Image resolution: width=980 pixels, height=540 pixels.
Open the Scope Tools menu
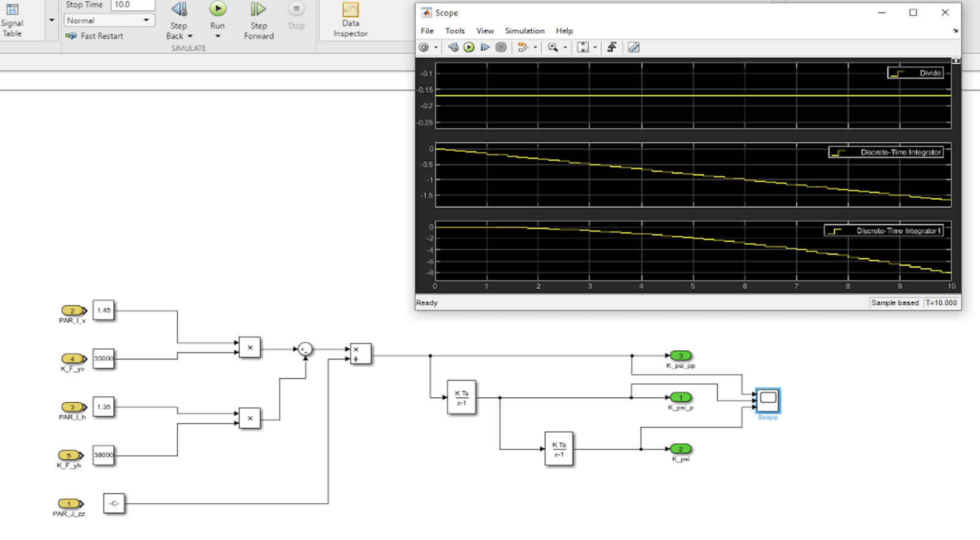pyautogui.click(x=454, y=31)
